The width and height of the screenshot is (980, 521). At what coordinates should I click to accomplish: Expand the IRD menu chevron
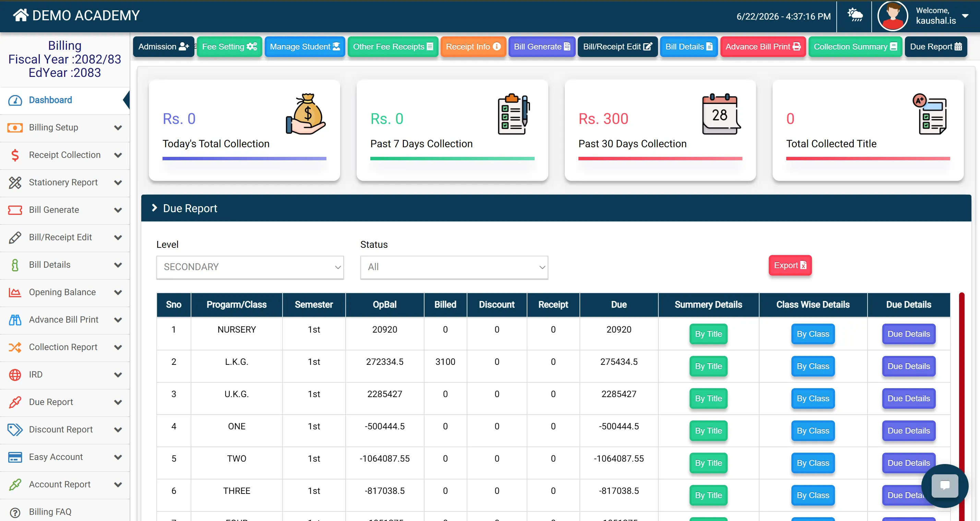click(x=118, y=374)
